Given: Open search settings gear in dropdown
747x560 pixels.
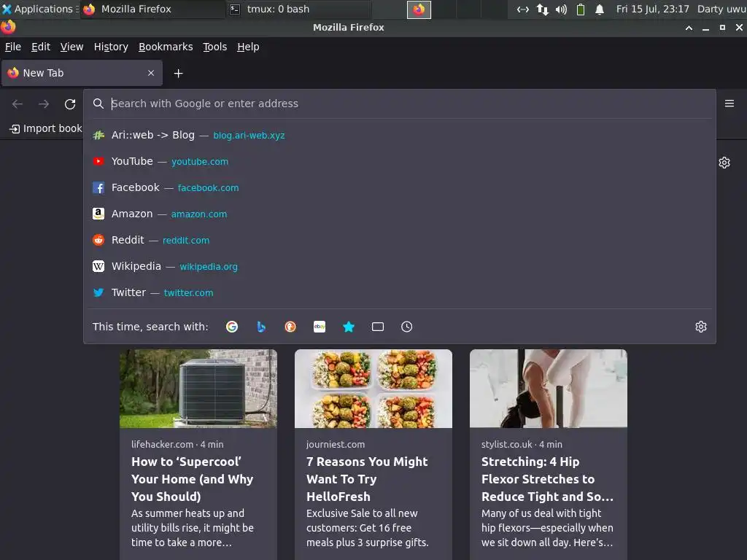Looking at the screenshot, I should pos(701,327).
